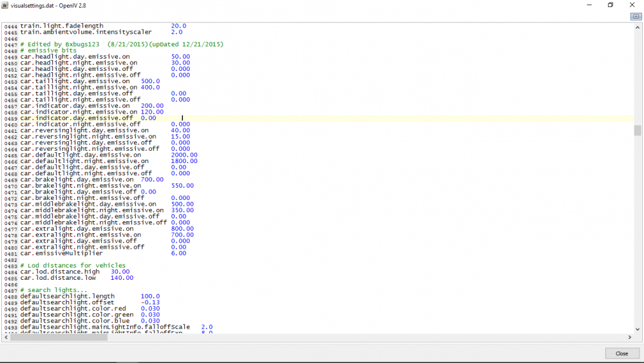Click value 800.00 for car.extralight.day.emissive.on
The height and width of the screenshot is (363, 644).
pyautogui.click(x=182, y=229)
